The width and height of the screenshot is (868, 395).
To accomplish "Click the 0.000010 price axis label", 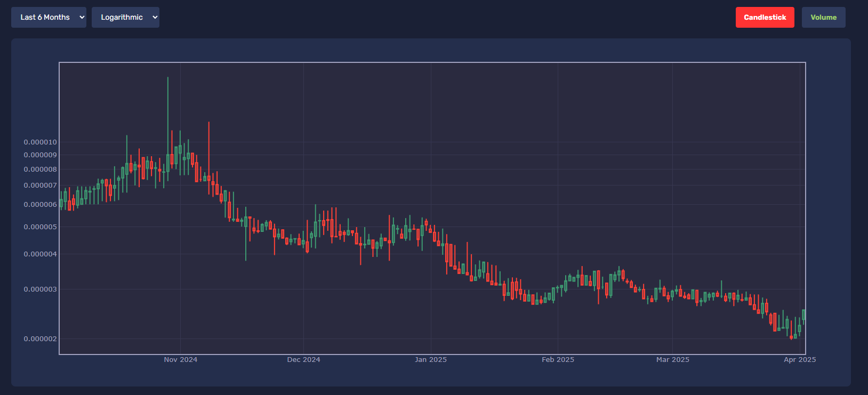I will [41, 142].
